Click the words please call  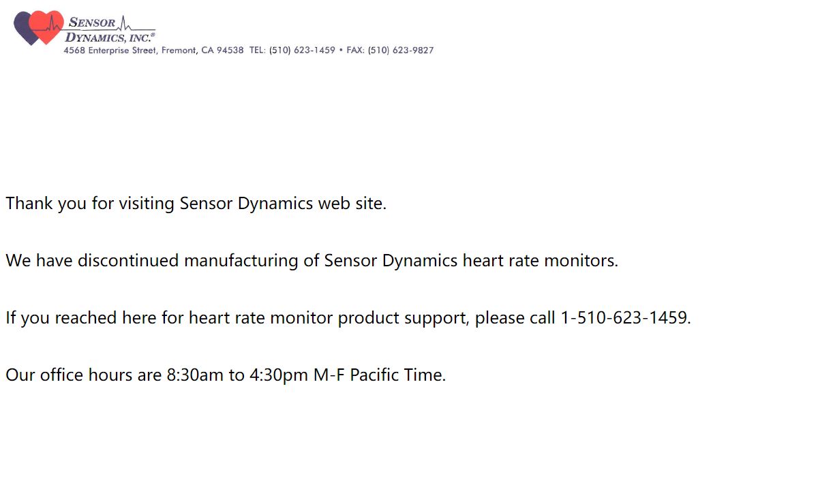click(x=515, y=317)
